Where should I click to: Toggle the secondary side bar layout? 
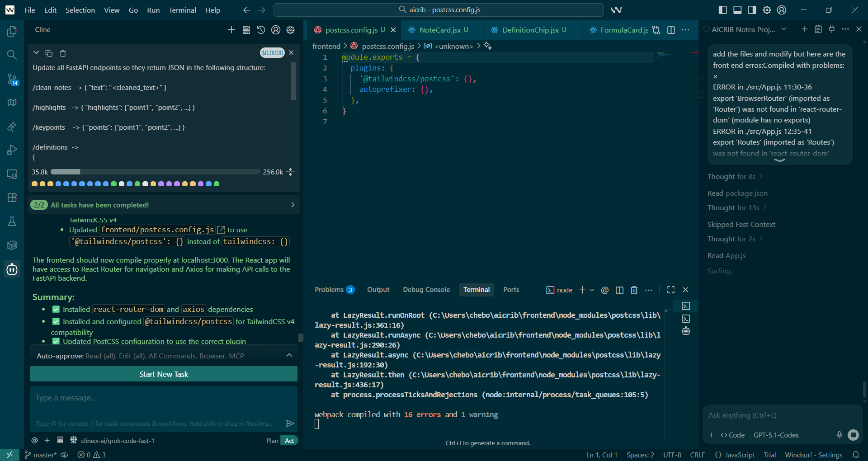[752, 10]
